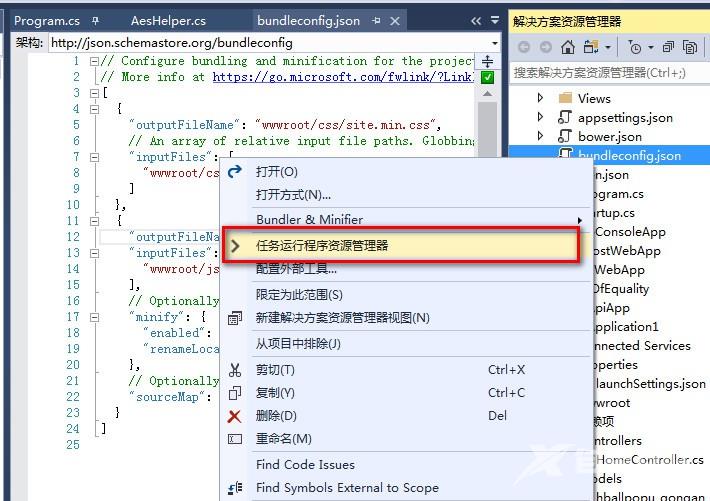Collapse the object at line 4
This screenshot has width=710, height=501.
pyautogui.click(x=94, y=109)
